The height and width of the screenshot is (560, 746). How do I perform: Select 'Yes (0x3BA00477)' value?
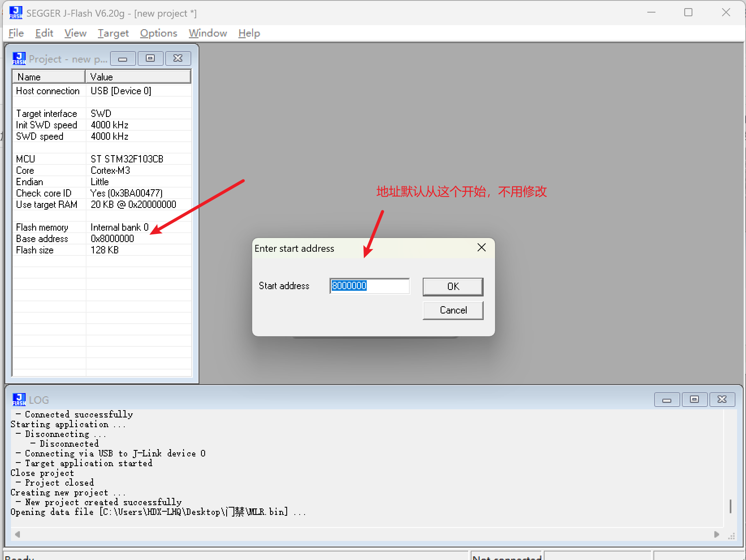coord(127,193)
